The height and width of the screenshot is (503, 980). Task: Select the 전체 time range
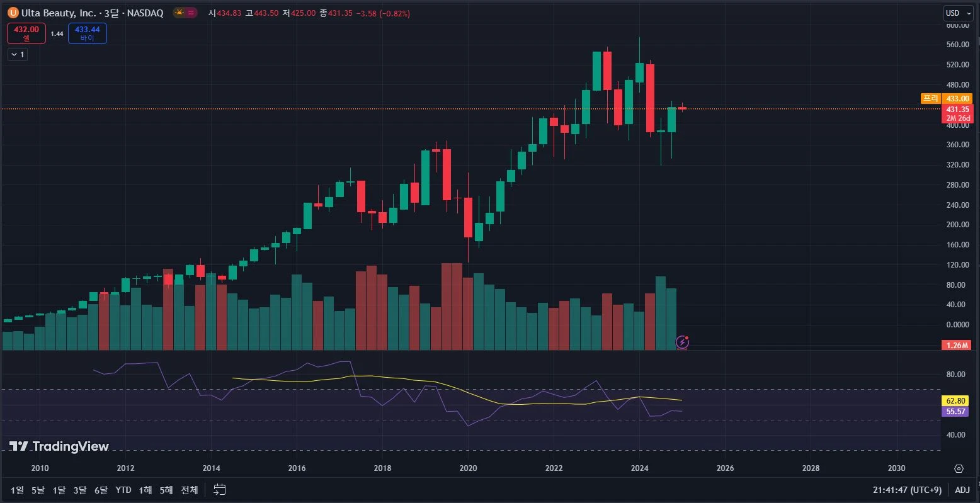point(190,490)
